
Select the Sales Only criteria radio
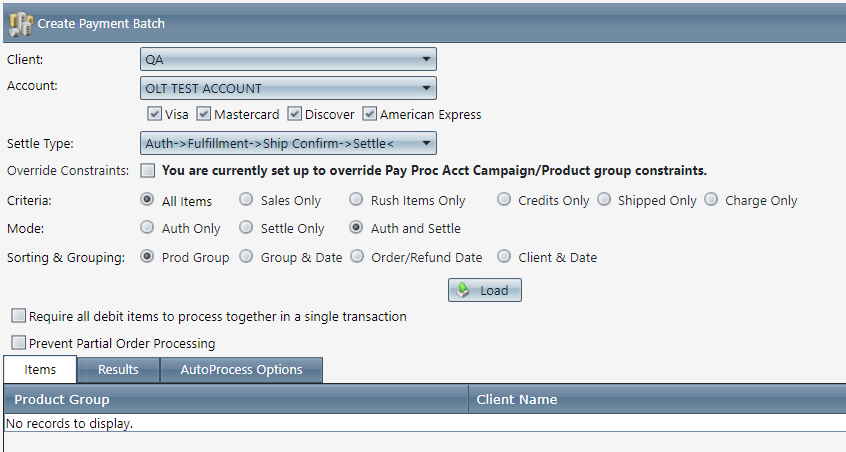click(246, 200)
